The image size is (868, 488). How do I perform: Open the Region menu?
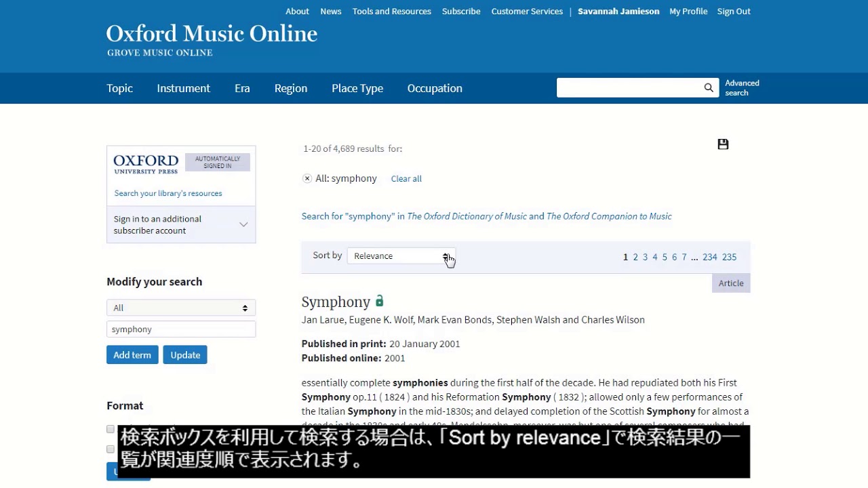click(290, 88)
